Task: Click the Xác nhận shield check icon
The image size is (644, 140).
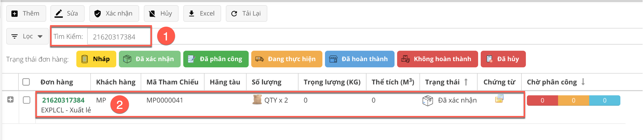Action: 98,14
